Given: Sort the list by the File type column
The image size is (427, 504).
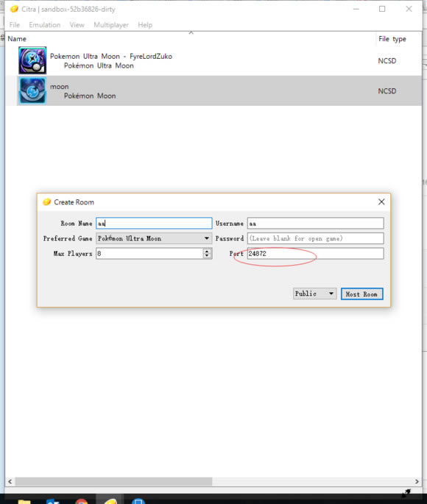Looking at the screenshot, I should click(392, 39).
